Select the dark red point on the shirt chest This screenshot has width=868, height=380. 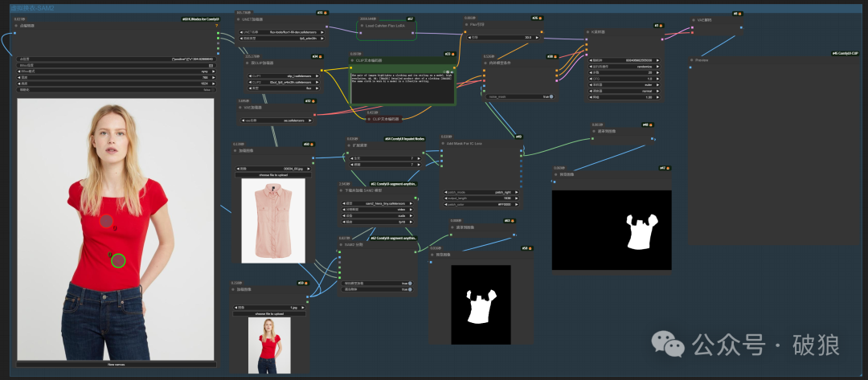[x=106, y=221]
